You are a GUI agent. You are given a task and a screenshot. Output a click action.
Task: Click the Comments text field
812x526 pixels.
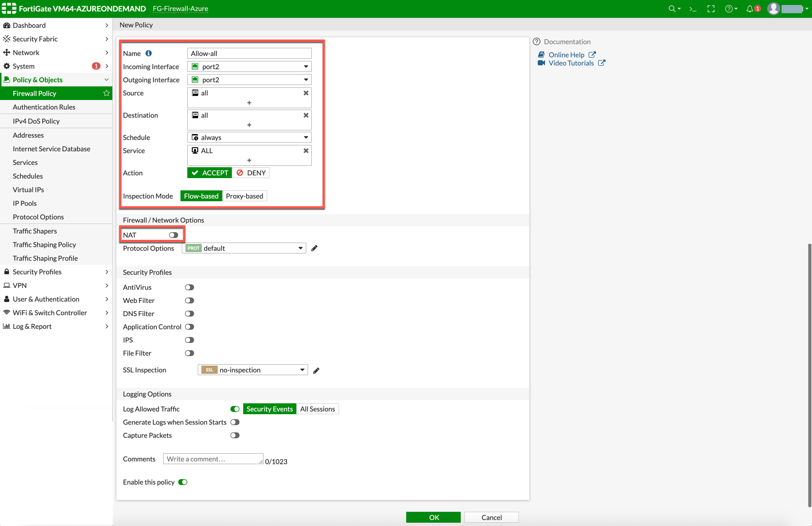click(x=213, y=459)
